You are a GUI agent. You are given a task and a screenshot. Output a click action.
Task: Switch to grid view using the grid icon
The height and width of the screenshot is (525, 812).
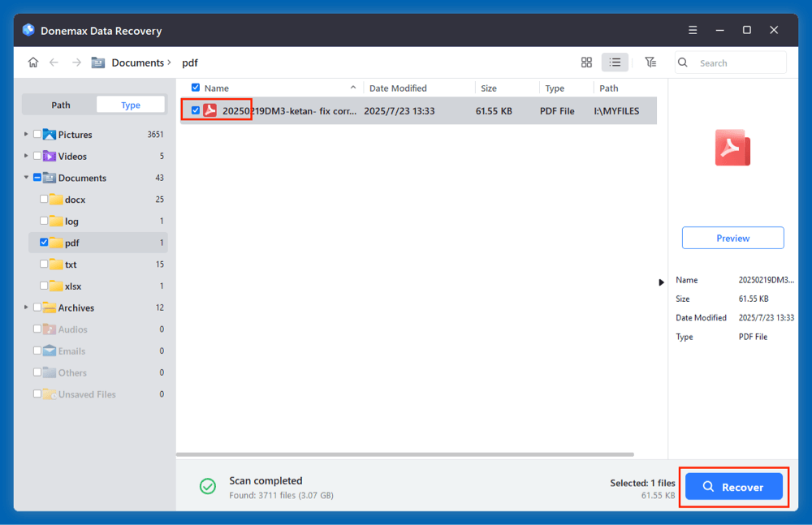click(586, 62)
